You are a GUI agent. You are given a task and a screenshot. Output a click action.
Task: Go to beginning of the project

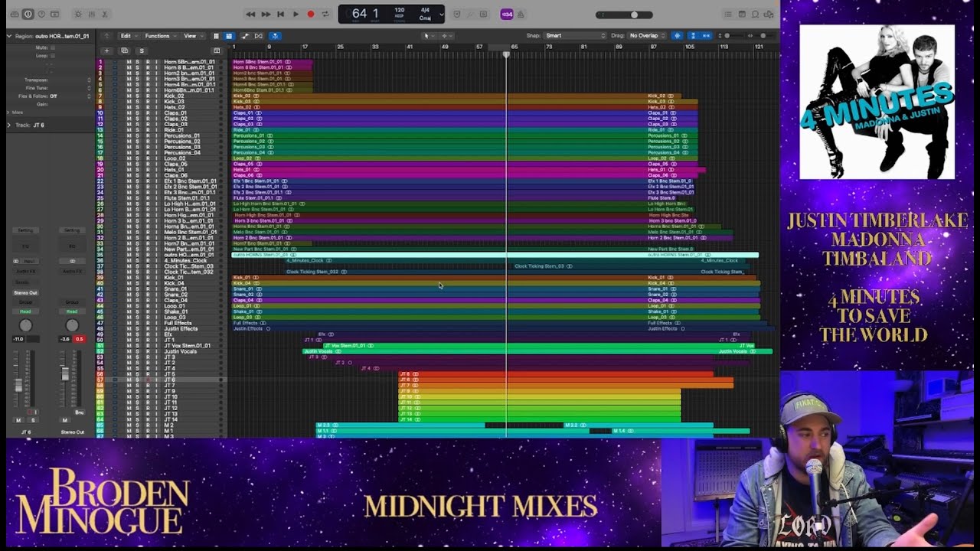coord(280,14)
